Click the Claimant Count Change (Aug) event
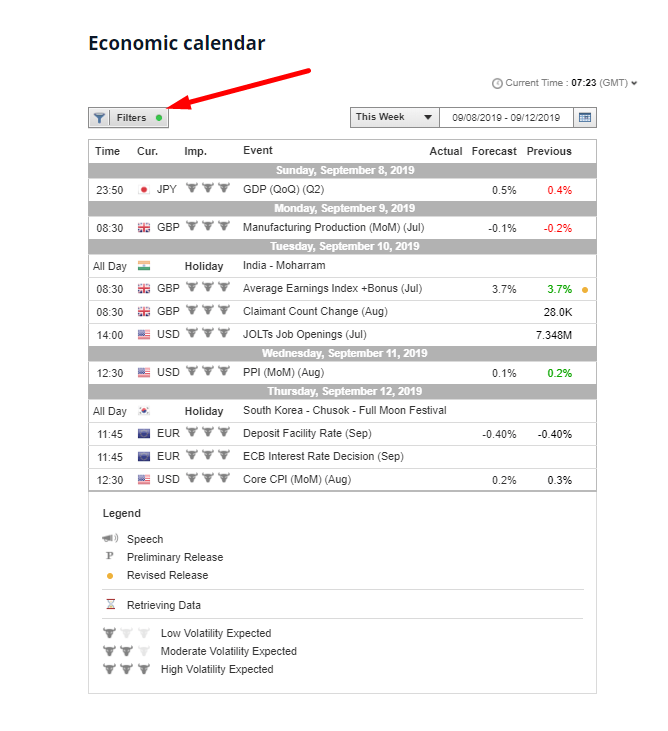668x731 pixels. [x=314, y=311]
